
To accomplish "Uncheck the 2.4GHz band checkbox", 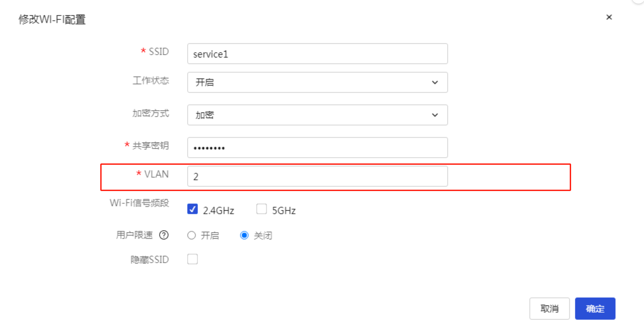I will point(192,209).
